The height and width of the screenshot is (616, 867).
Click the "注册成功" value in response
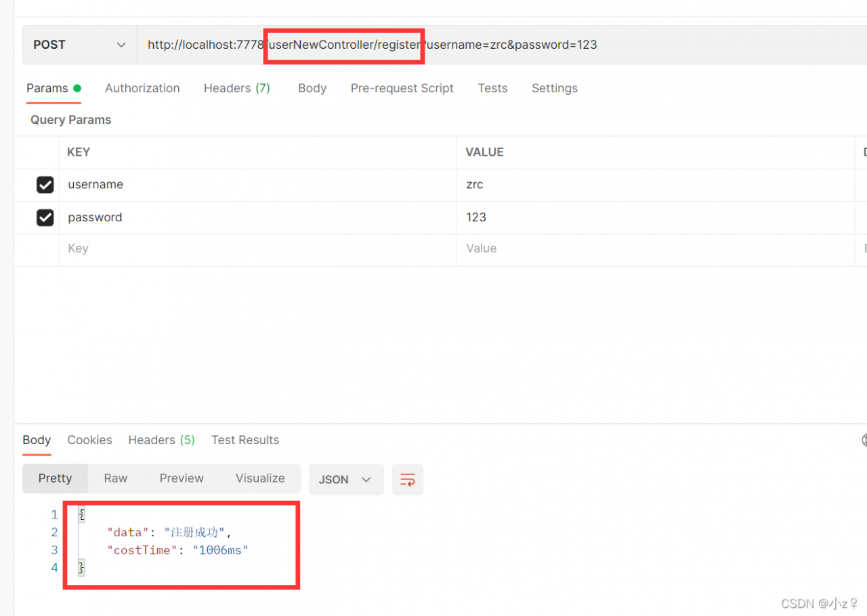click(x=195, y=533)
